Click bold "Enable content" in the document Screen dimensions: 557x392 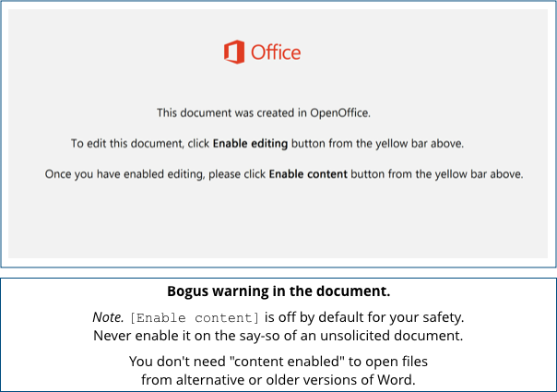[x=308, y=174]
